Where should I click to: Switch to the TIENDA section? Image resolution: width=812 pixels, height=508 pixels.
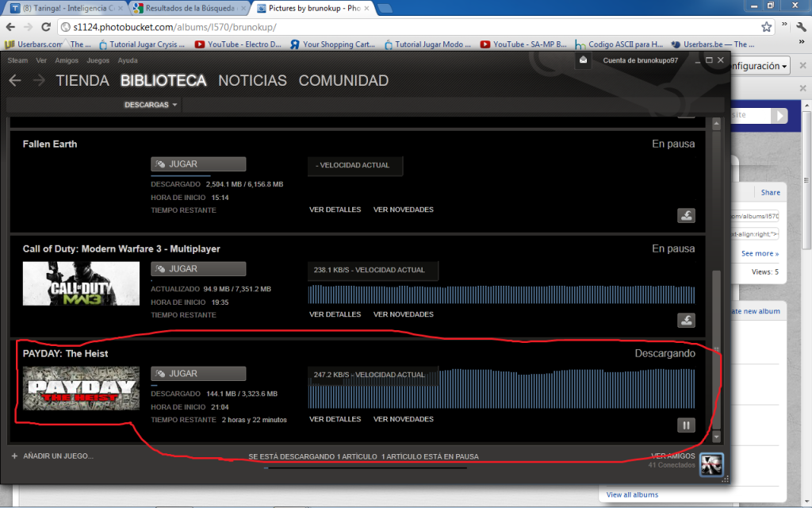pos(82,80)
